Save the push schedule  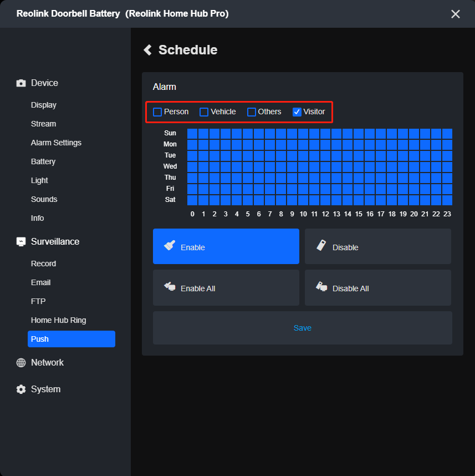[x=303, y=328]
